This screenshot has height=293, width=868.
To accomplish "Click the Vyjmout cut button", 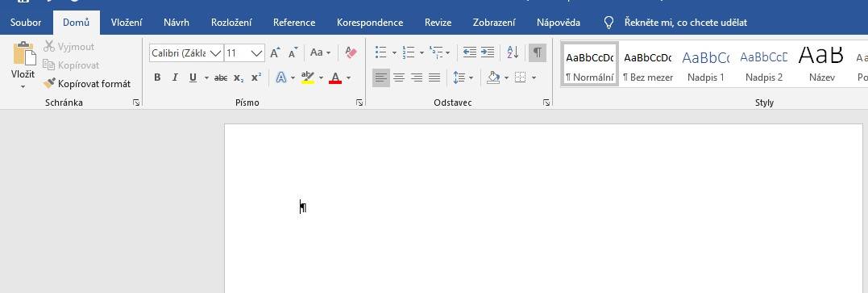I will pos(69,47).
